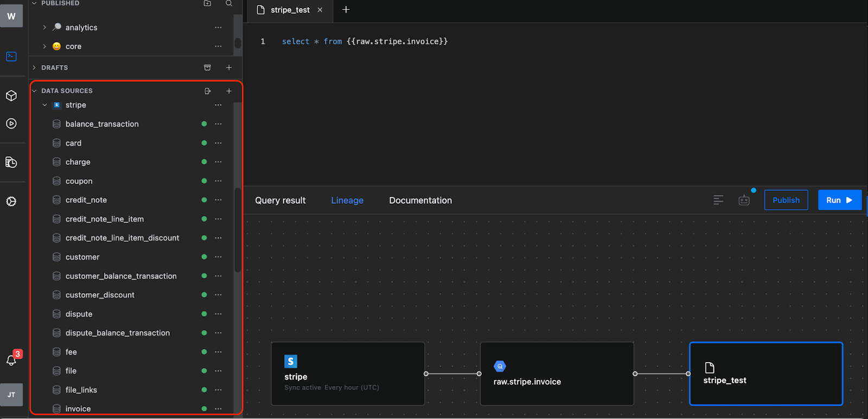The width and height of the screenshot is (868, 419).
Task: Select the customer table in data sources
Action: (x=82, y=257)
